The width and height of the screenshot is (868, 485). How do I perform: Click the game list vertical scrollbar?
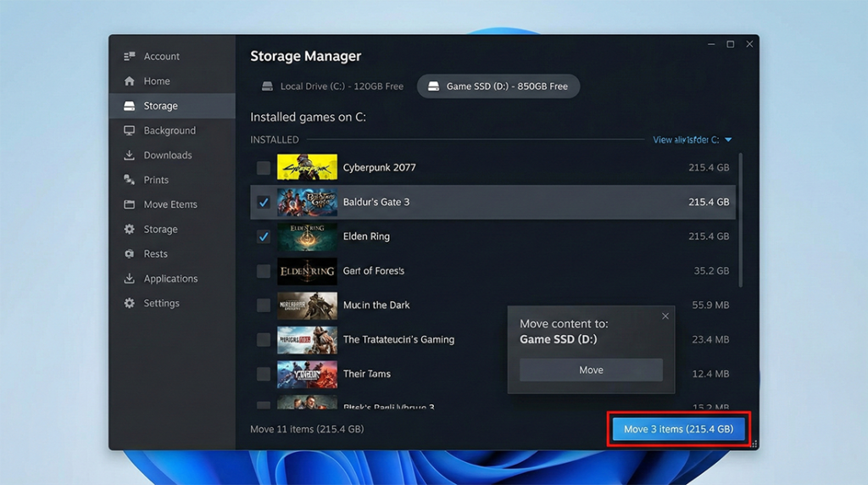coord(741,220)
